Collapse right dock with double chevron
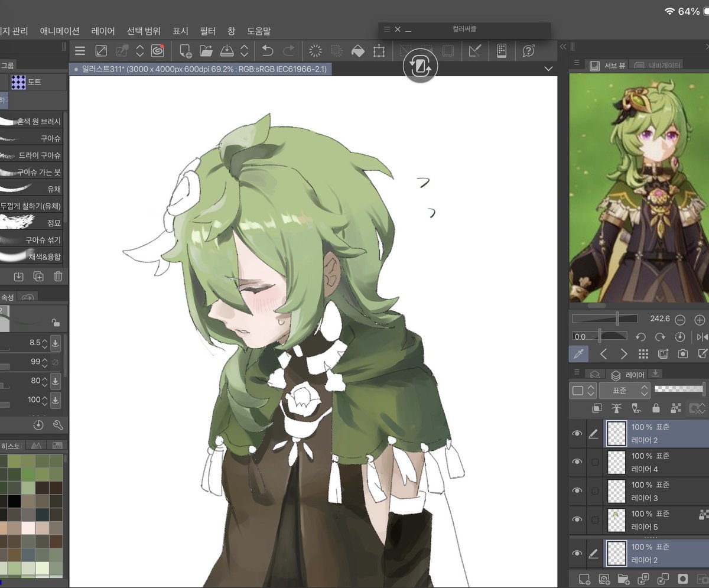This screenshot has height=588, width=709. 563,47
